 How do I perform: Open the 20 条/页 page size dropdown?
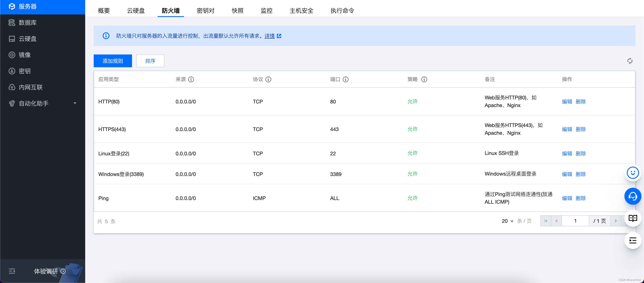point(507,221)
